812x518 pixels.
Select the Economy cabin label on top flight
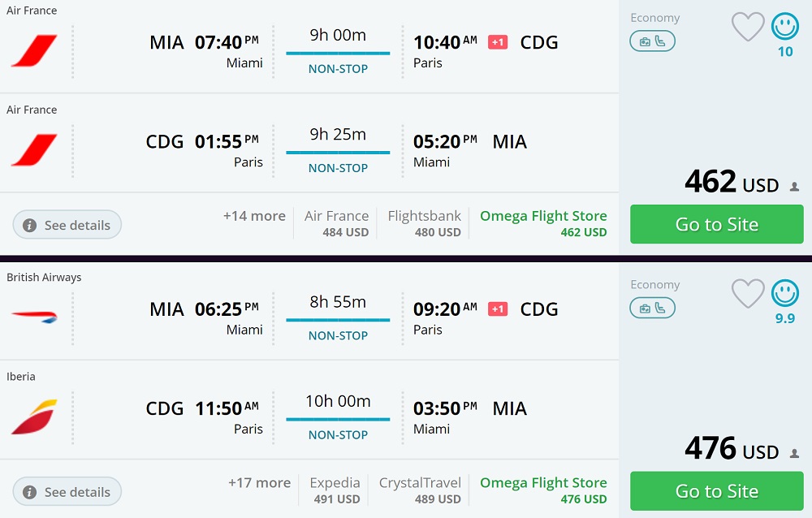[655, 17]
